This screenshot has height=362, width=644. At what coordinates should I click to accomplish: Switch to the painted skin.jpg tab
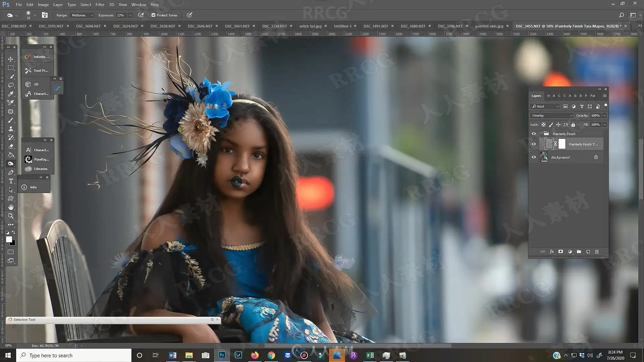point(489,26)
